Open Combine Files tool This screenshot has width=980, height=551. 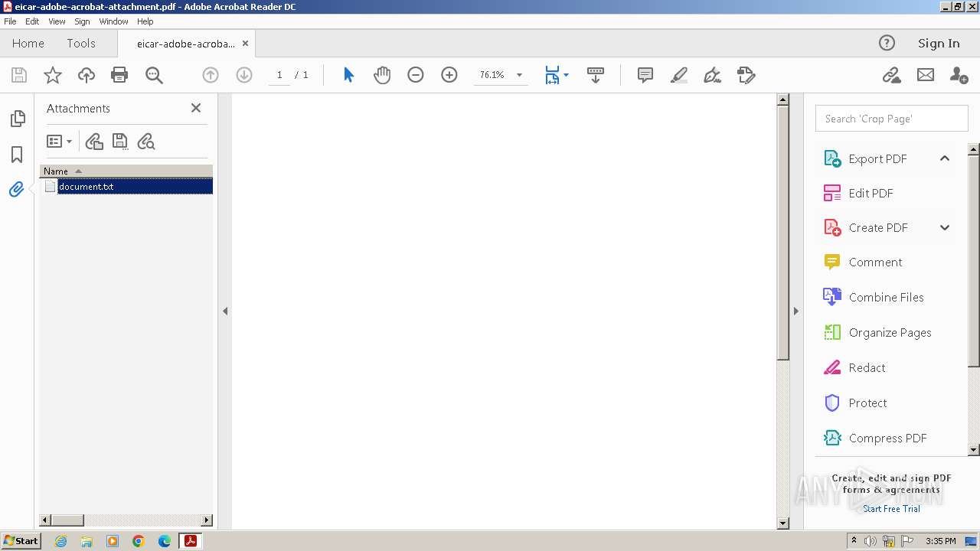coord(885,297)
